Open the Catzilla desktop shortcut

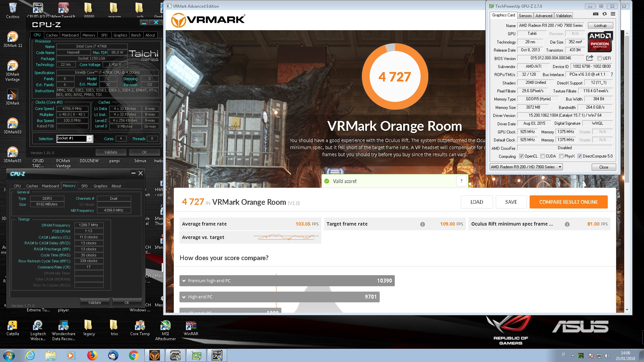coord(13,328)
